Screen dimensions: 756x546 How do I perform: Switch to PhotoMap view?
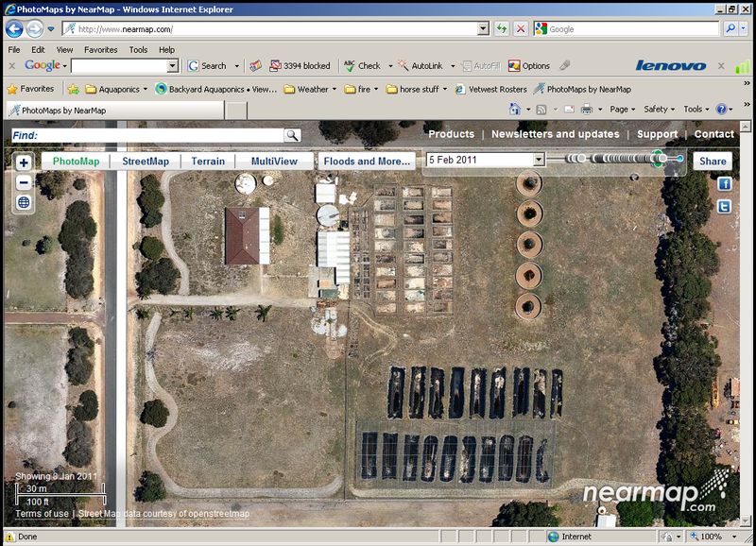point(76,162)
